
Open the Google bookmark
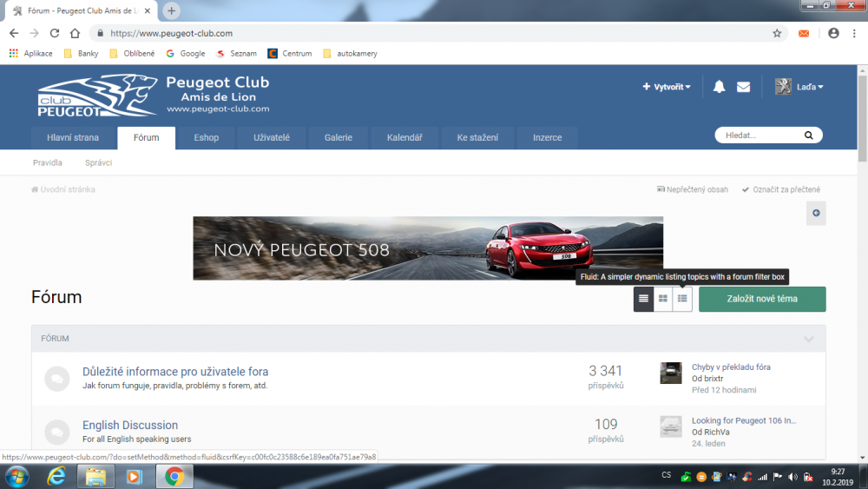tap(186, 54)
